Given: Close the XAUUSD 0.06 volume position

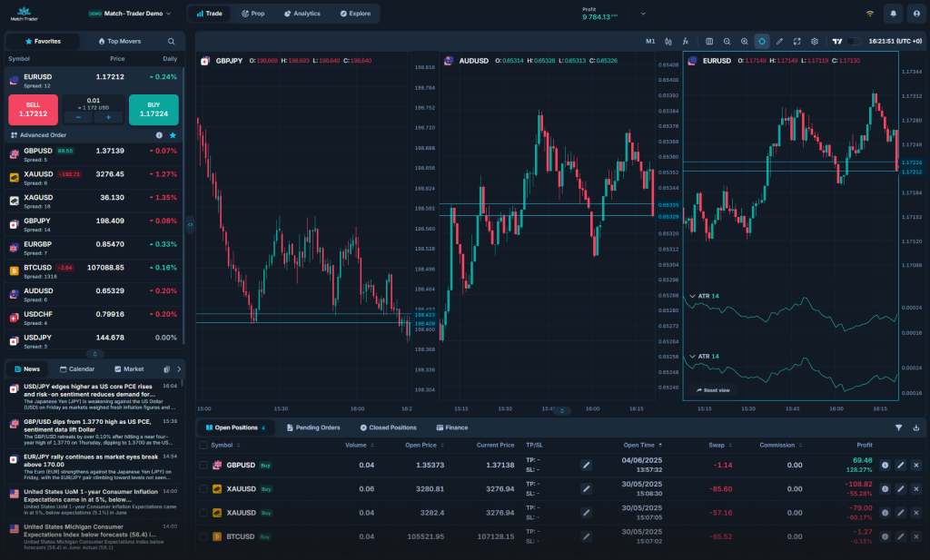Looking at the screenshot, I should (916, 489).
